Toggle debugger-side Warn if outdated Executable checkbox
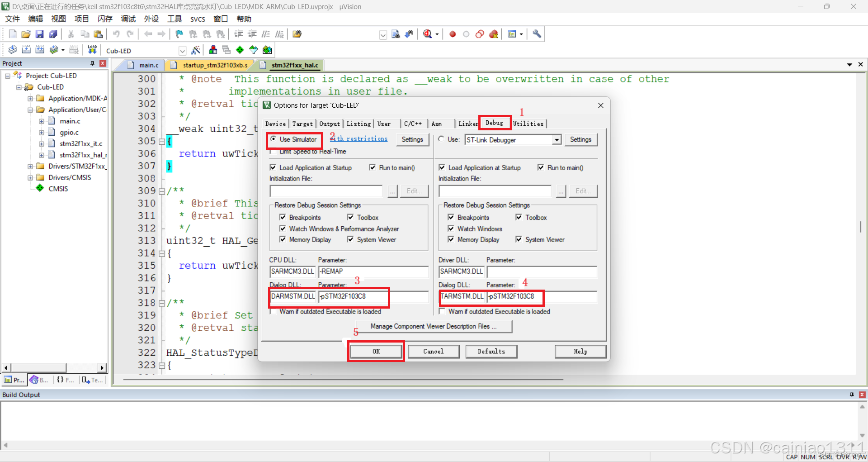This screenshot has width=868, height=462. pos(442,311)
